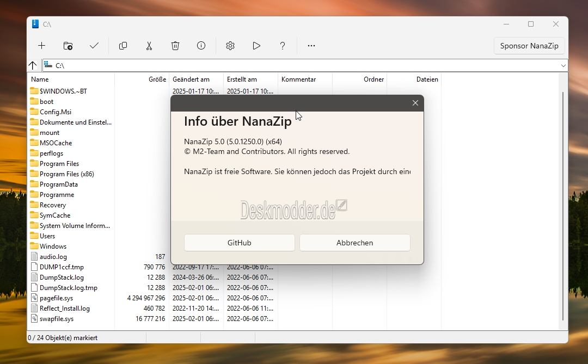
Task: Click the Move scissors icon
Action: coord(149,46)
